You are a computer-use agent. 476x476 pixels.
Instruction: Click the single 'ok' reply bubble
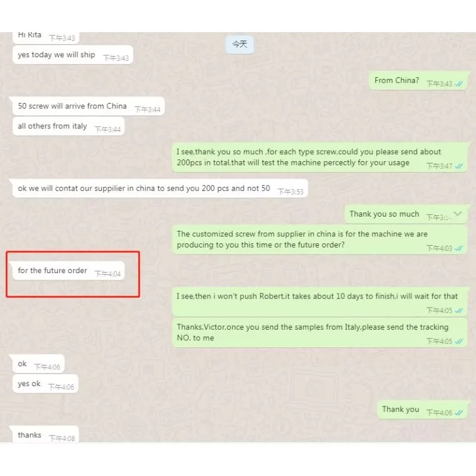tap(38, 364)
